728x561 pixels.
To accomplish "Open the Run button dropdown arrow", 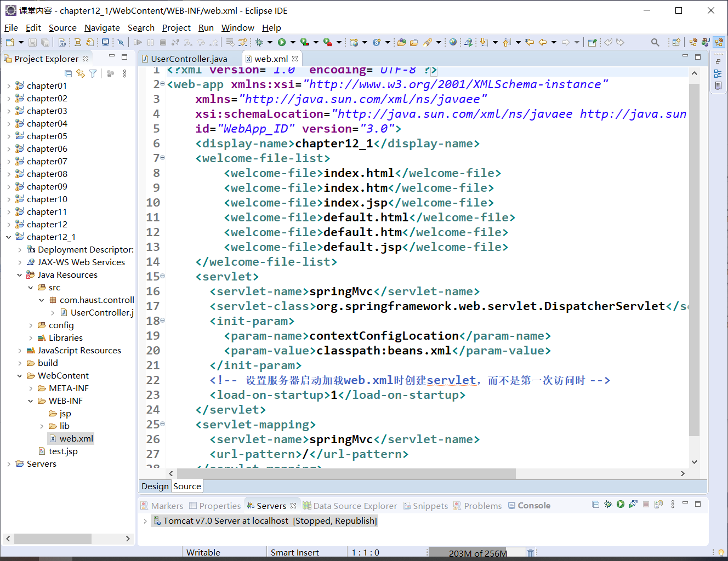I will click(x=293, y=42).
